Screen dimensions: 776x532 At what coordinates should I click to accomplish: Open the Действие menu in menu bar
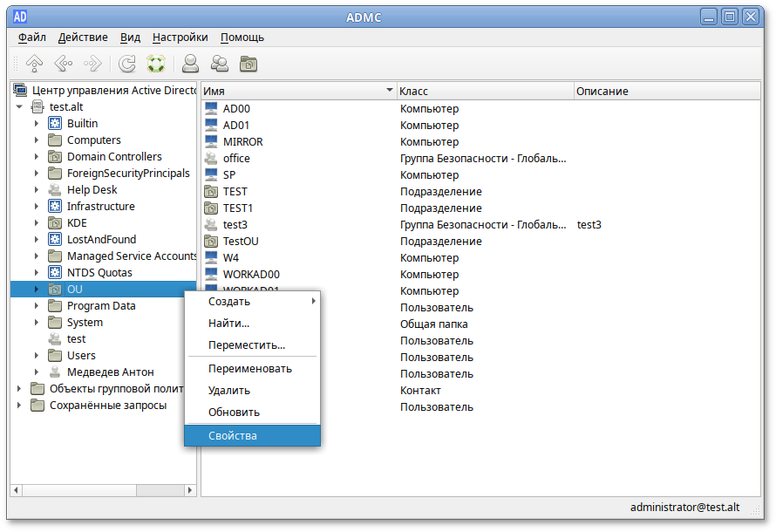(x=83, y=38)
